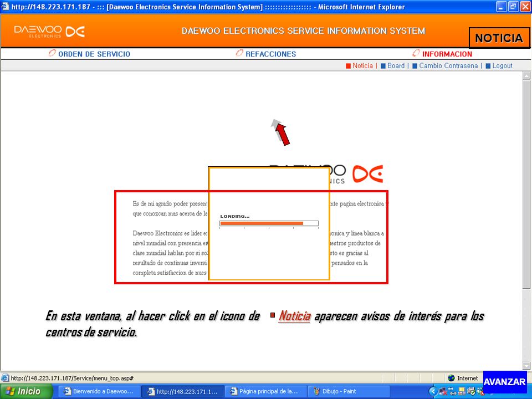Click status bar URL text menu_top.asp#
The width and height of the screenshot is (532, 399).
coord(72,378)
